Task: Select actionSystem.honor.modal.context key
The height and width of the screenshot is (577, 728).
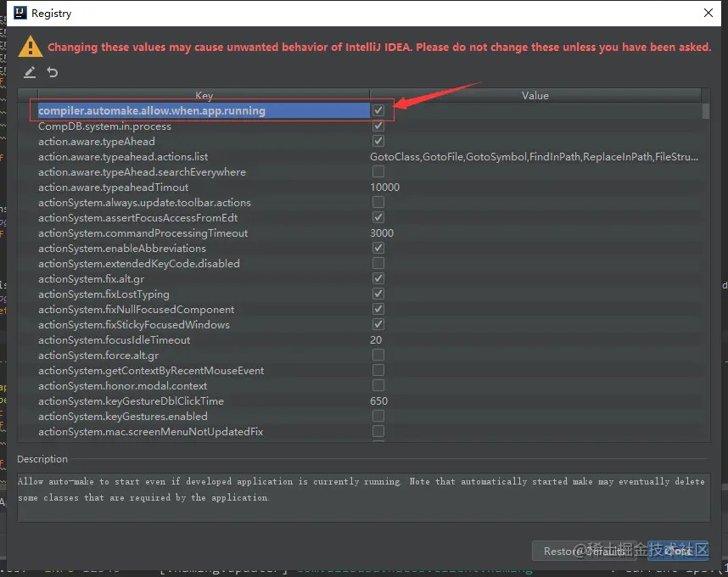Action: pyautogui.click(x=122, y=386)
